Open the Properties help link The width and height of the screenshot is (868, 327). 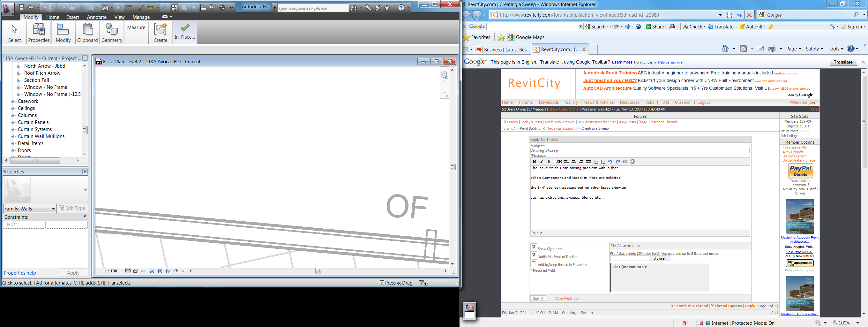[x=20, y=273]
